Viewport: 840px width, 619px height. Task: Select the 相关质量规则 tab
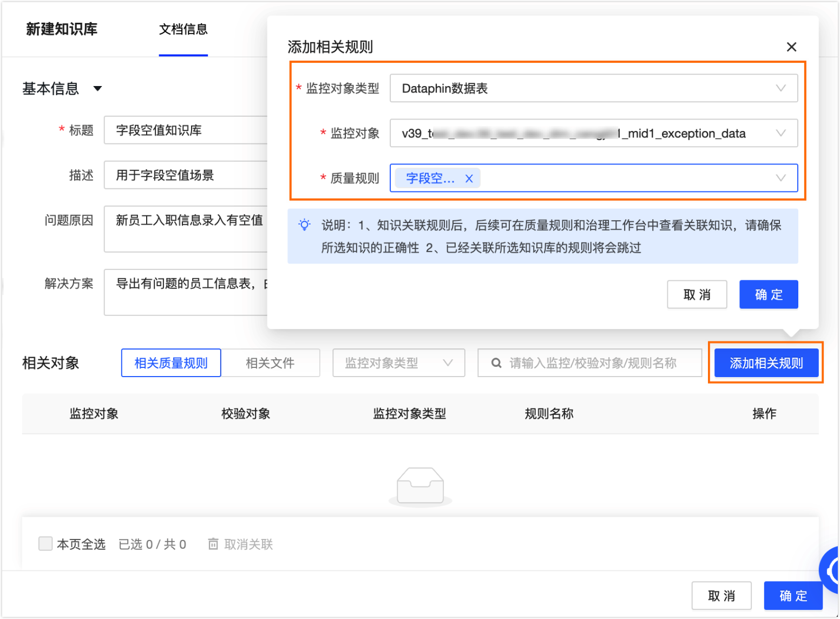(171, 363)
